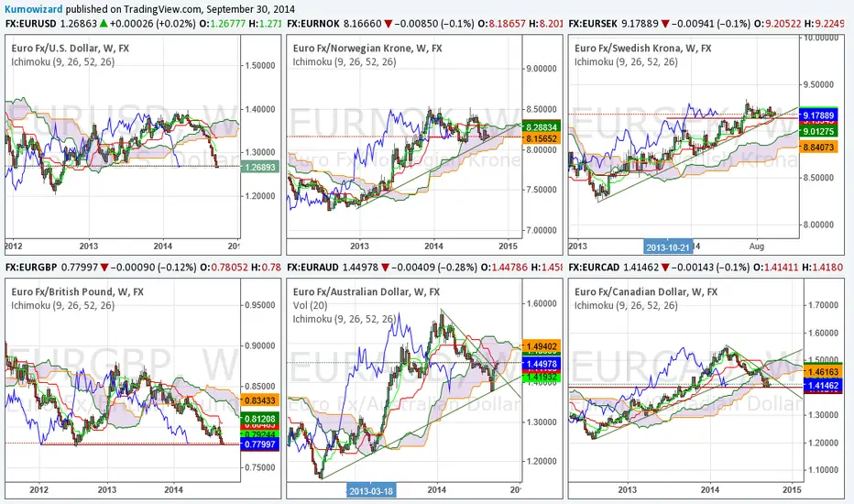Select the Euro Fx/Australian Dollar chart title
This screenshot has width=854, height=504.
click(366, 291)
